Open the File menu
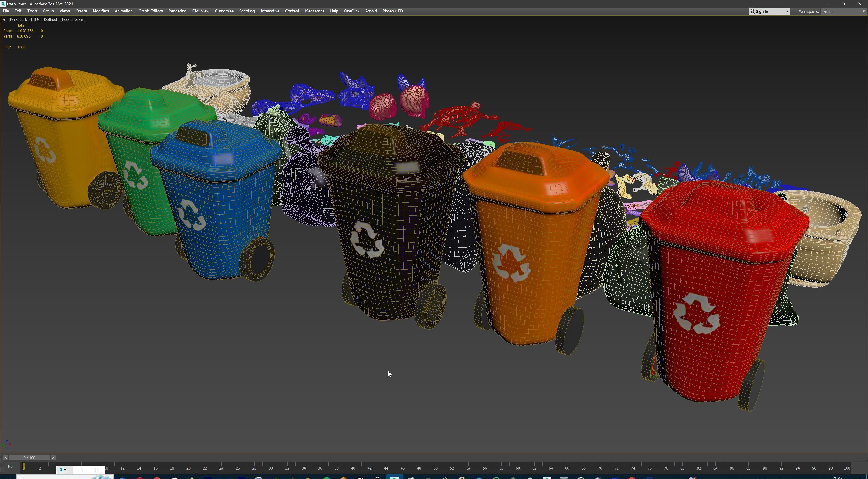The height and width of the screenshot is (479, 868). pyautogui.click(x=6, y=11)
